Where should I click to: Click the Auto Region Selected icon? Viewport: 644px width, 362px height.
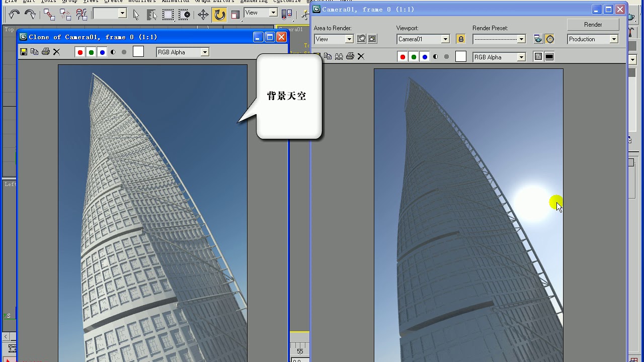[x=372, y=39]
